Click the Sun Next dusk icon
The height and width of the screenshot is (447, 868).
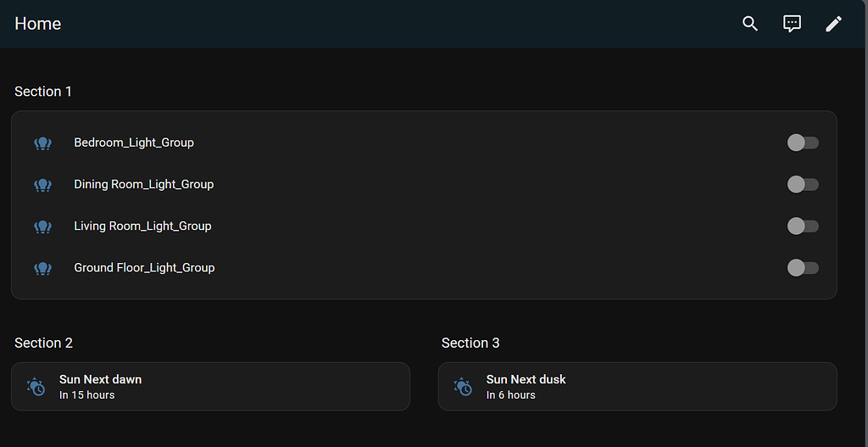pos(463,387)
